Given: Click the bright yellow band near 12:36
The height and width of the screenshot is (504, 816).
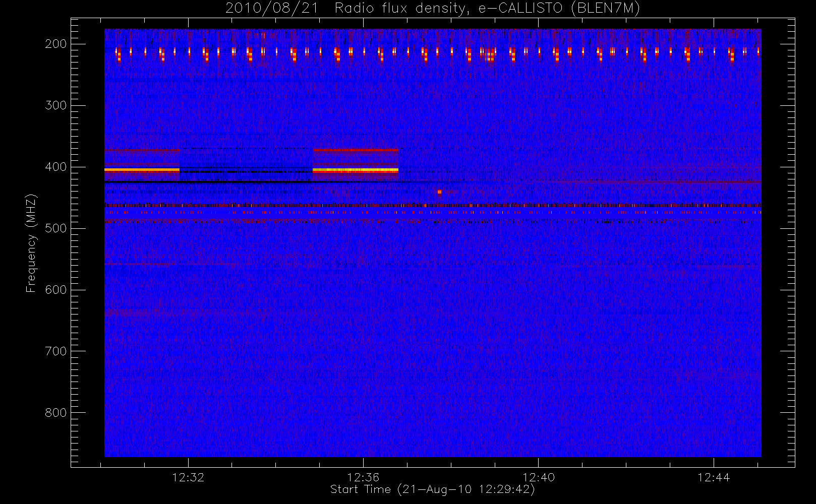Looking at the screenshot, I should click(356, 170).
